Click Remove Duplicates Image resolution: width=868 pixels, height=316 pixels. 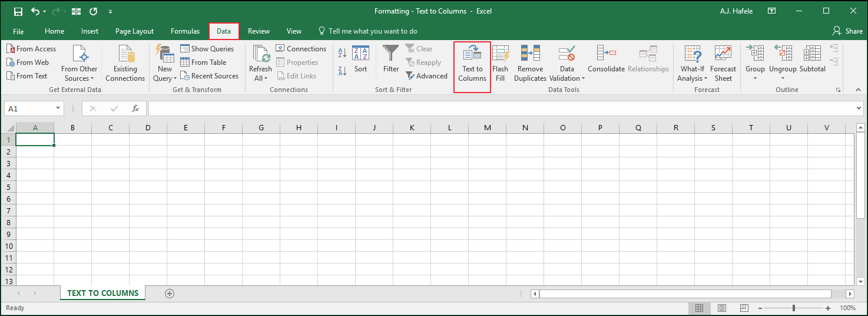[531, 64]
